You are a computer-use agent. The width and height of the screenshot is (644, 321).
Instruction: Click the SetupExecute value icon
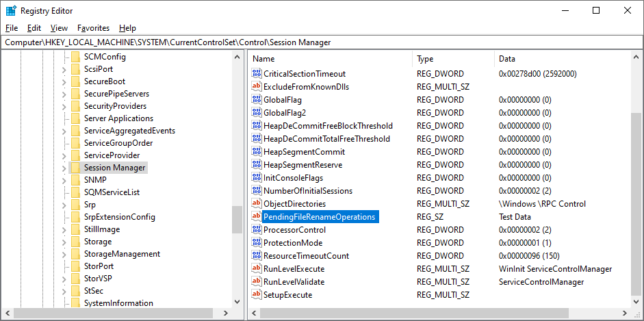click(257, 295)
